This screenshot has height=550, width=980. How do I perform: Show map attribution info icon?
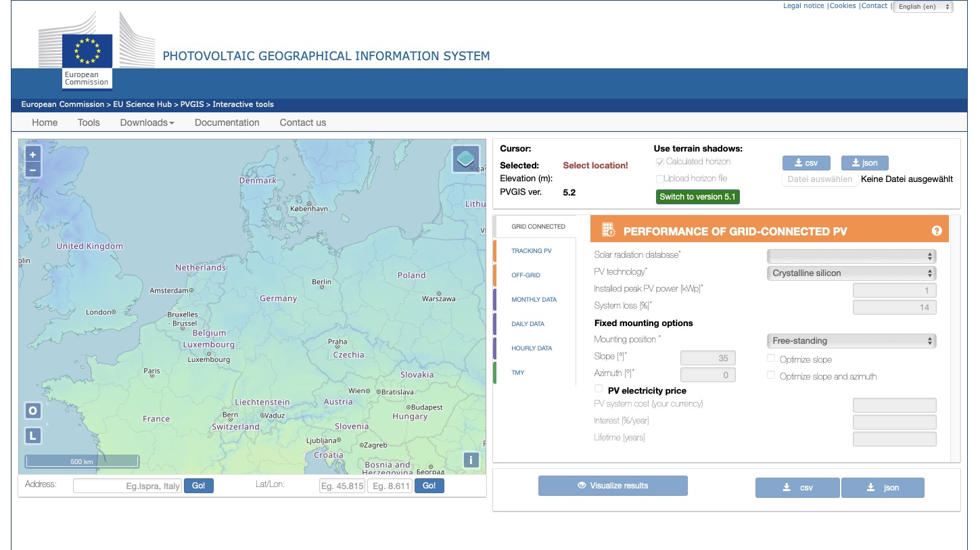pos(471,461)
